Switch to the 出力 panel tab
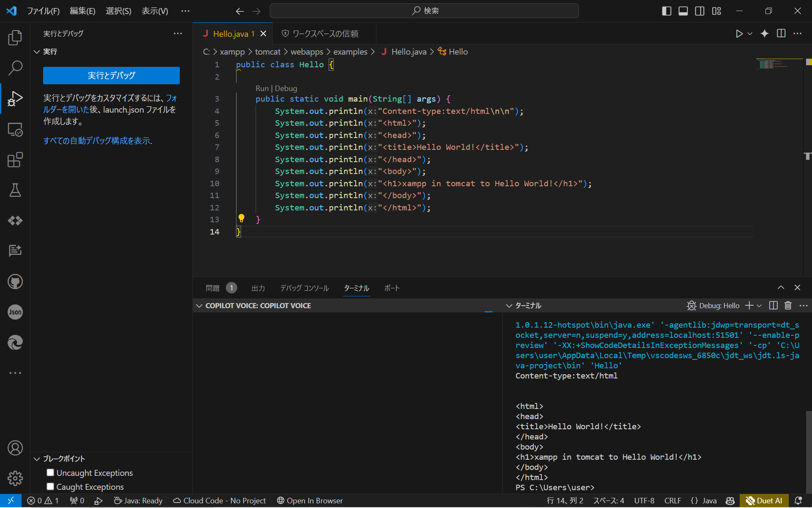This screenshot has width=812, height=508. (258, 288)
